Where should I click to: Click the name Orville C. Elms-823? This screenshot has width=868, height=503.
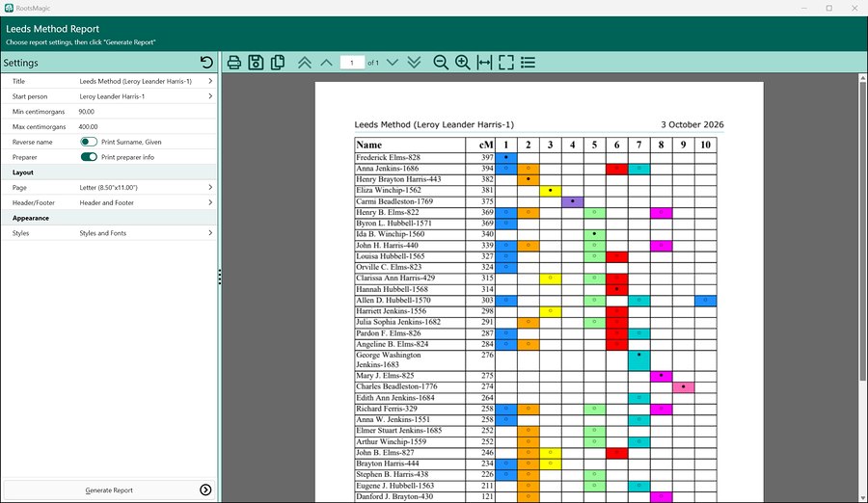click(x=389, y=267)
